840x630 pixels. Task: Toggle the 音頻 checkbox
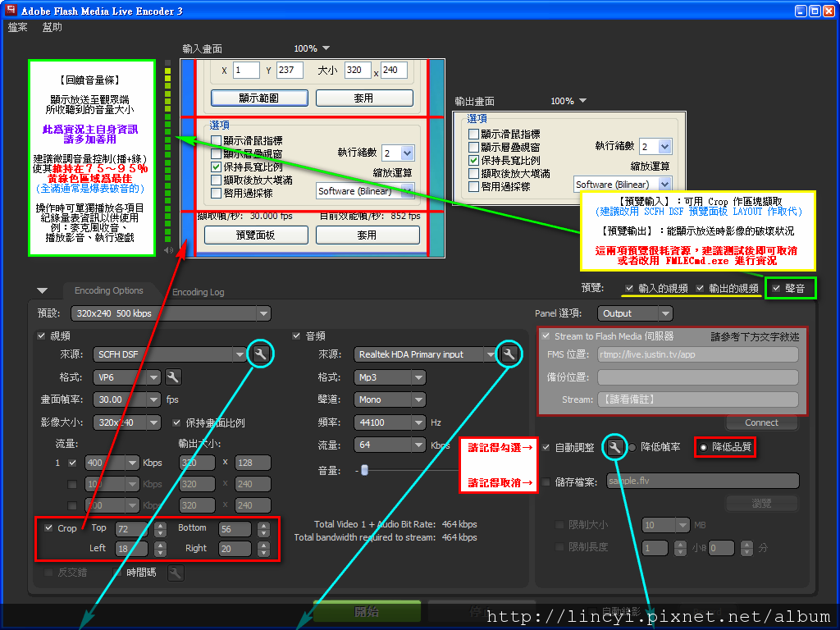pos(296,336)
